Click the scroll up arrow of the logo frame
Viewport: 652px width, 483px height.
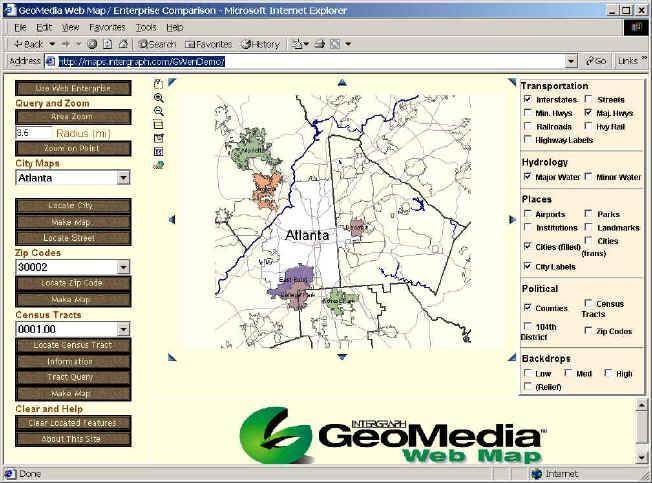(x=642, y=404)
